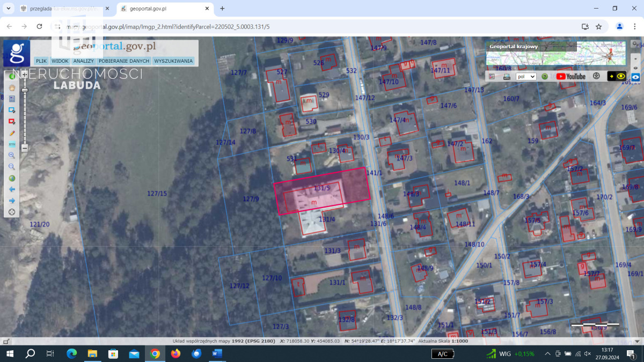Go to previous map view arrow
The height and width of the screenshot is (362, 644).
12,189
